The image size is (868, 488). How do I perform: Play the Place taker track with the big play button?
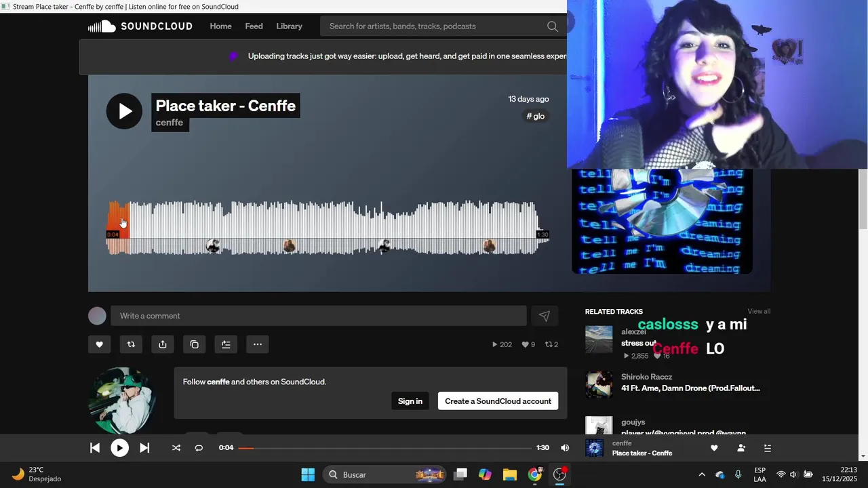[124, 111]
